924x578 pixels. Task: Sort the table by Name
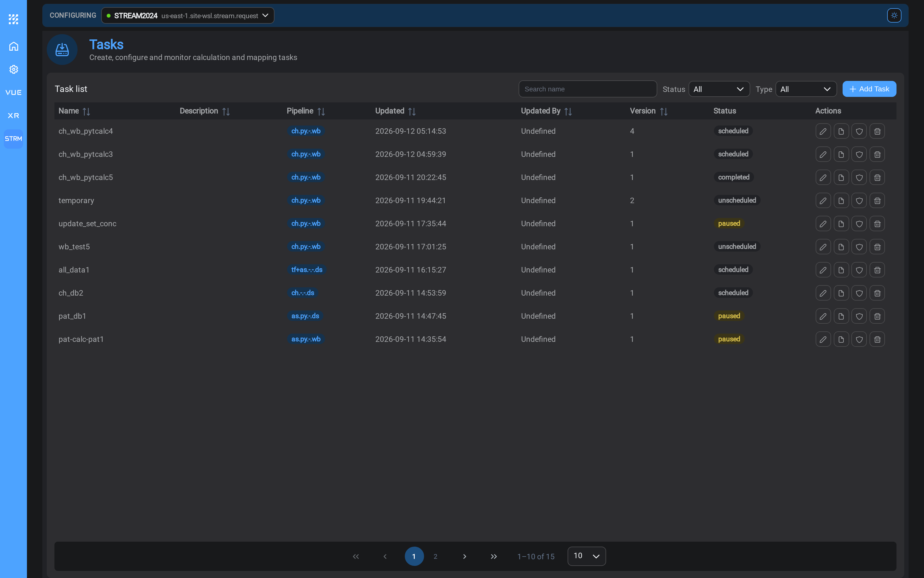86,111
